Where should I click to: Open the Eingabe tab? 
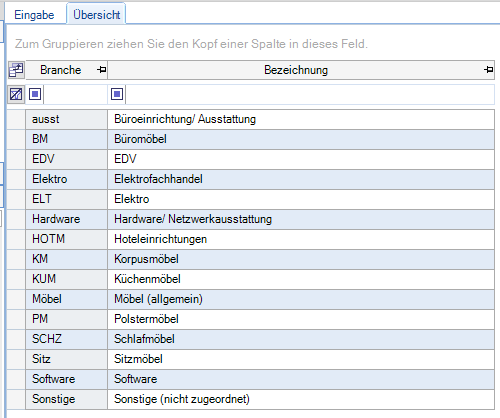34,15
